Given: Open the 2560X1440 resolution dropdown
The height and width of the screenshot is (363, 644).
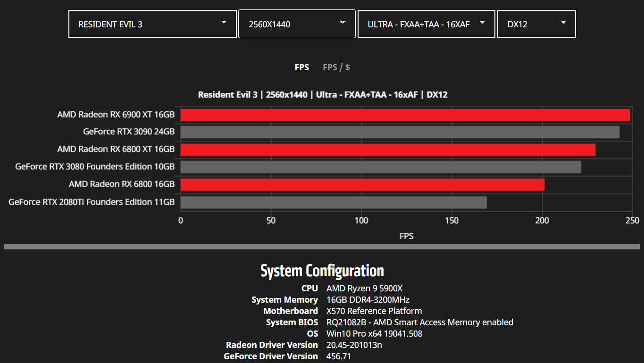Looking at the screenshot, I should (297, 24).
